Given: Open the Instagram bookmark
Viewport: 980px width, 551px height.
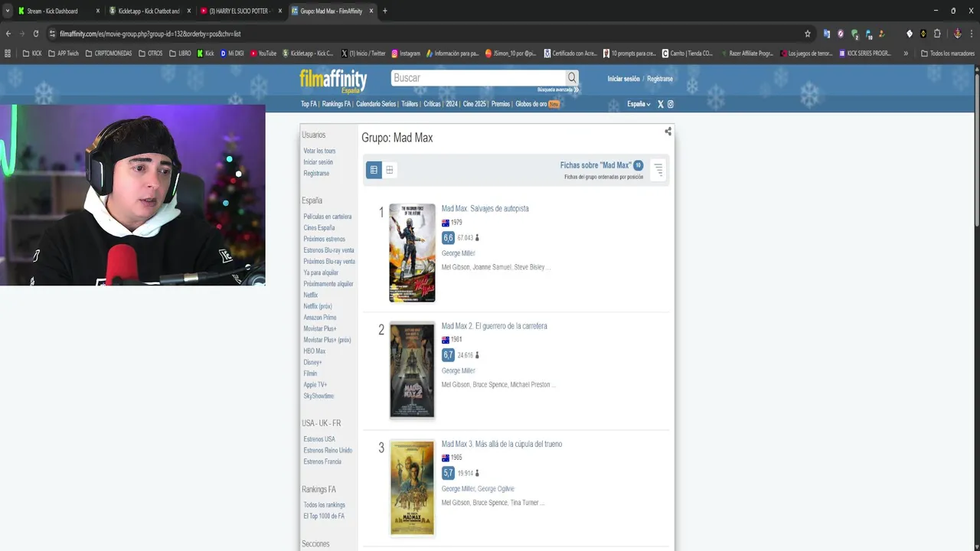Looking at the screenshot, I should tap(406, 54).
